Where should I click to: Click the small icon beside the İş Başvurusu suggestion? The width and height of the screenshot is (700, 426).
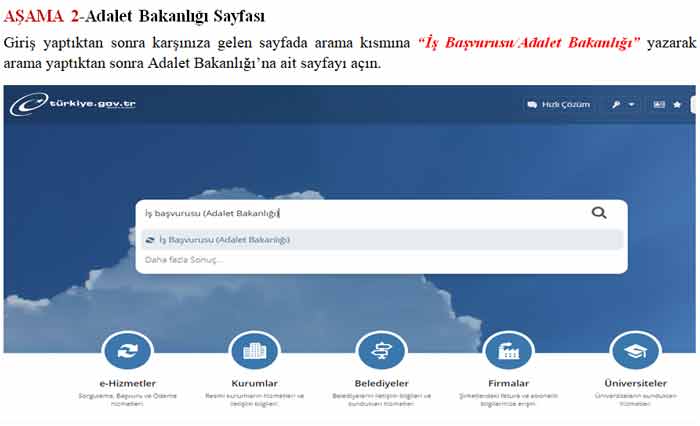coord(150,240)
